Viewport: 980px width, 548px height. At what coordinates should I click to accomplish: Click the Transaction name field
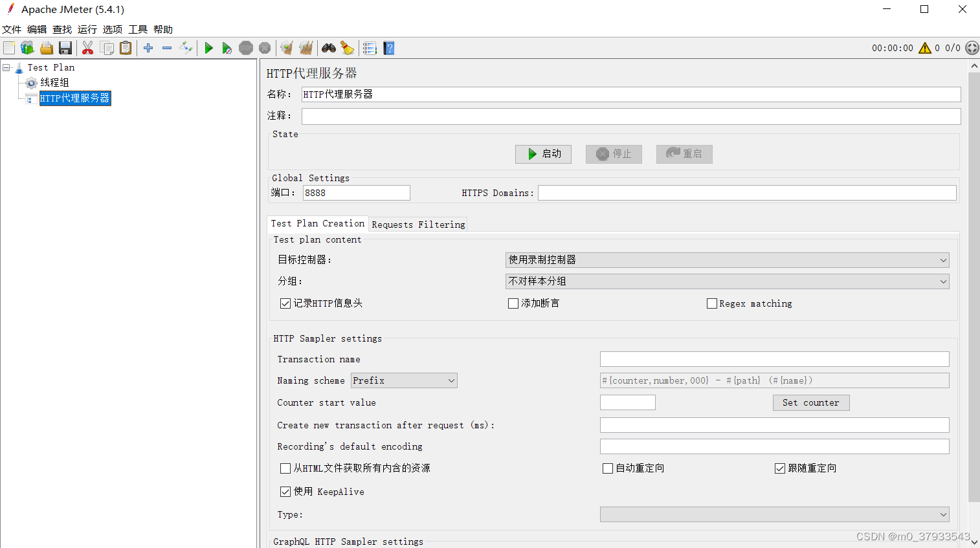pyautogui.click(x=774, y=359)
